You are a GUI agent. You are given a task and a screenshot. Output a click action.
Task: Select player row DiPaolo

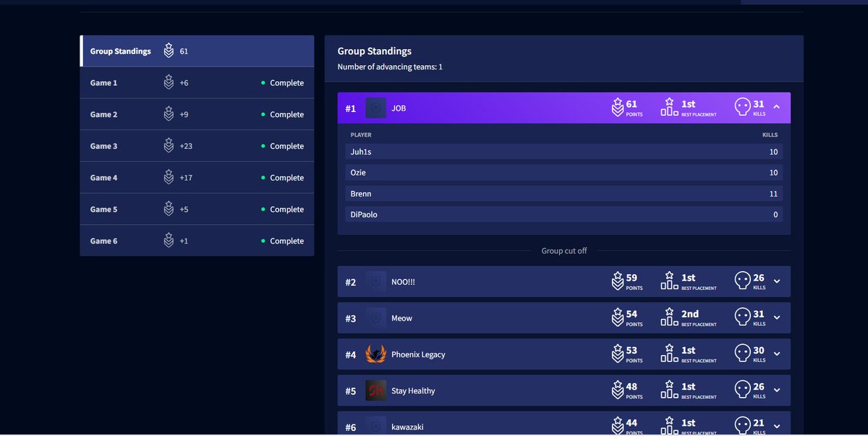point(564,214)
